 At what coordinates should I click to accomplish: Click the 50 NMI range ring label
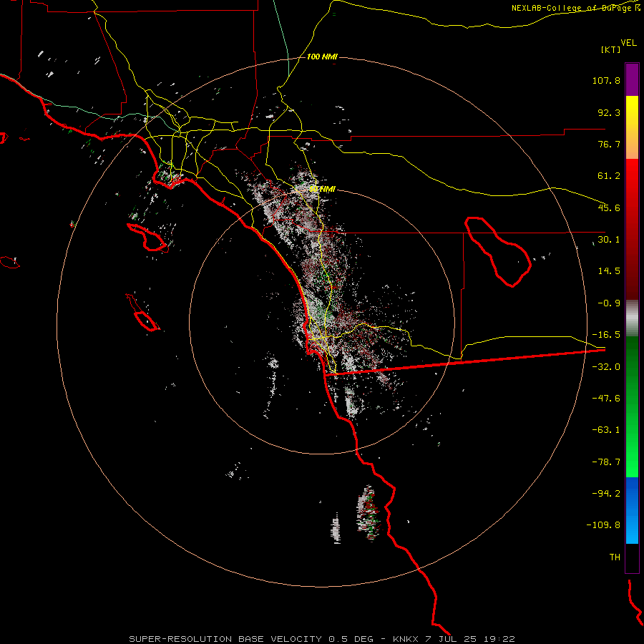[323, 189]
